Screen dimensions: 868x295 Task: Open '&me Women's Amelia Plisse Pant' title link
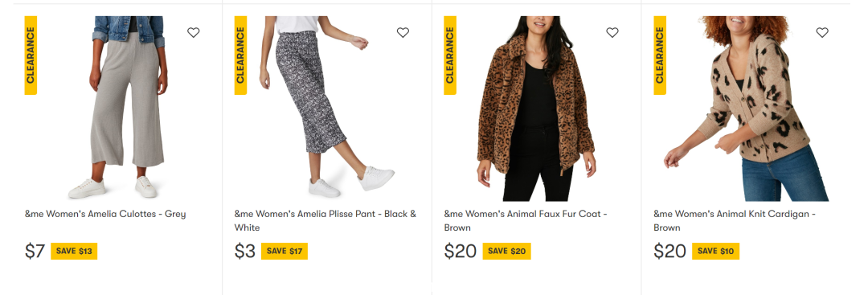325,221
